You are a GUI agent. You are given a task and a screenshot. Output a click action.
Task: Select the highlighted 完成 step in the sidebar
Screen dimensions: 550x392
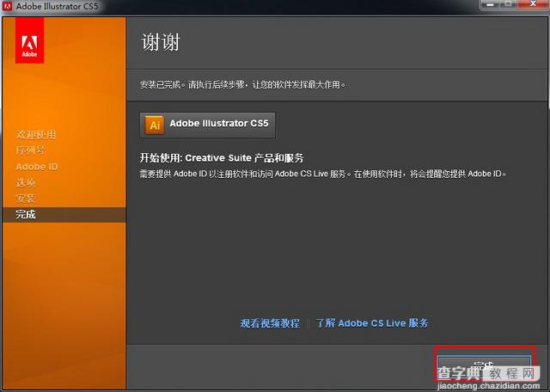pyautogui.click(x=64, y=214)
